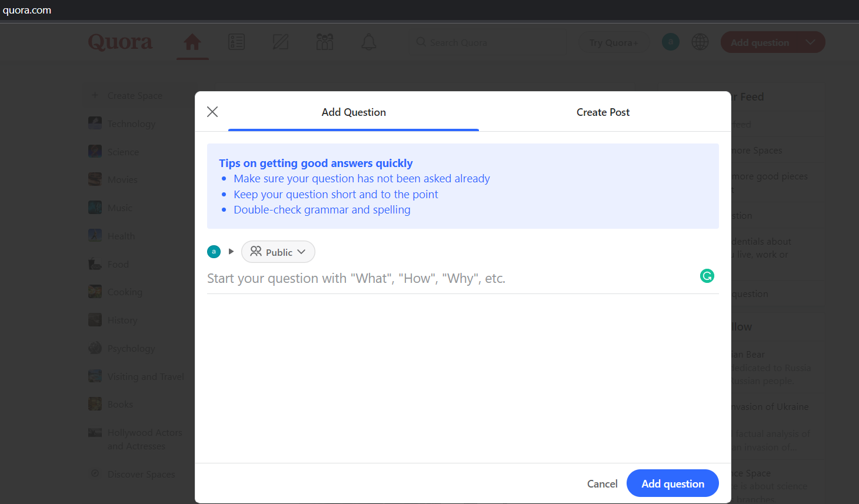This screenshot has height=504, width=859.
Task: Click the Health space thumbnail icon
Action: 95,235
